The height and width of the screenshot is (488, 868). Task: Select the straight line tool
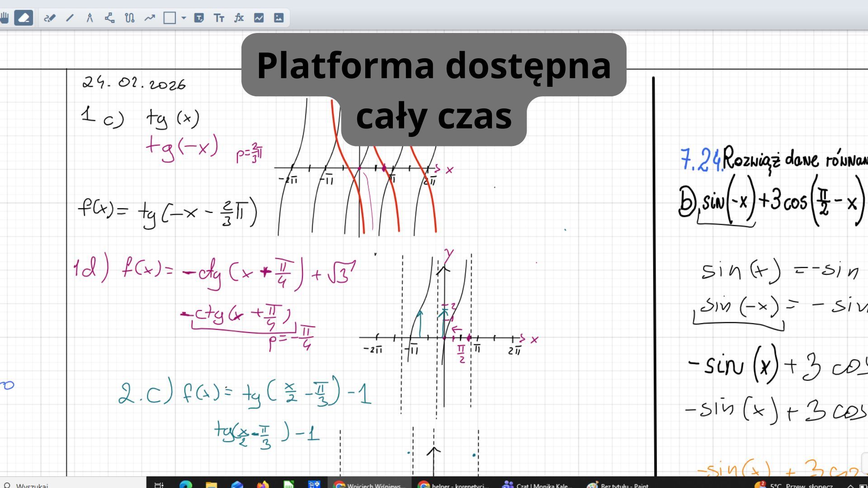70,18
